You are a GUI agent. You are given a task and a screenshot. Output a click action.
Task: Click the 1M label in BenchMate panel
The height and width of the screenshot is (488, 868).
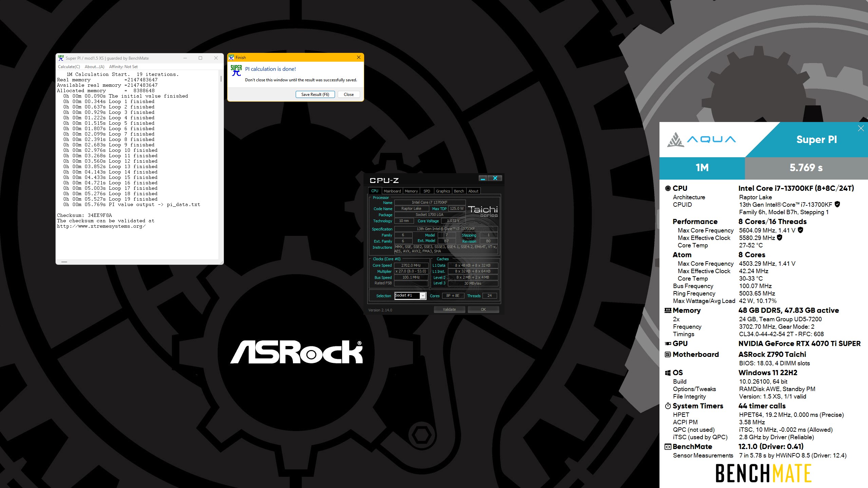tap(702, 168)
